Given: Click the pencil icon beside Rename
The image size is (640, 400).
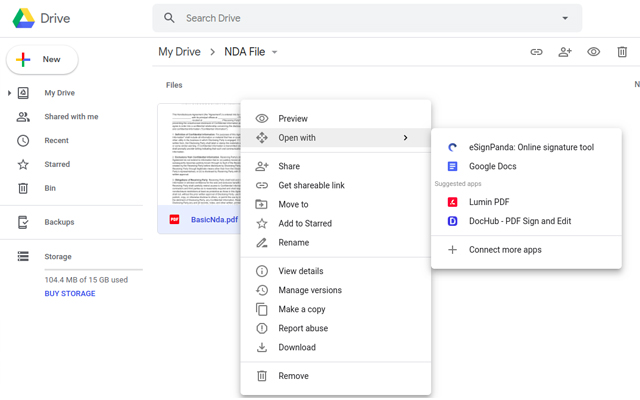Looking at the screenshot, I should coord(262,243).
